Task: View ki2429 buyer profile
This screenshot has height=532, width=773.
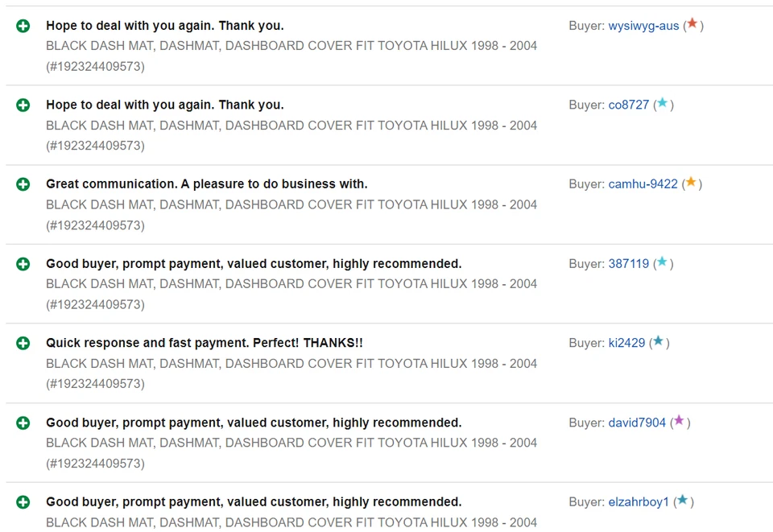Action: [x=626, y=343]
